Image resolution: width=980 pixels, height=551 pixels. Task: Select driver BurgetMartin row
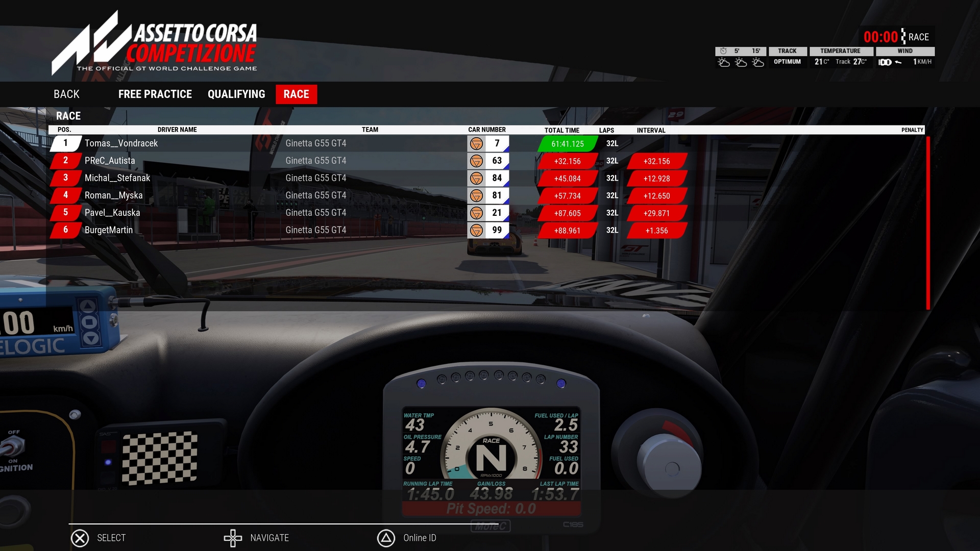tap(487, 231)
